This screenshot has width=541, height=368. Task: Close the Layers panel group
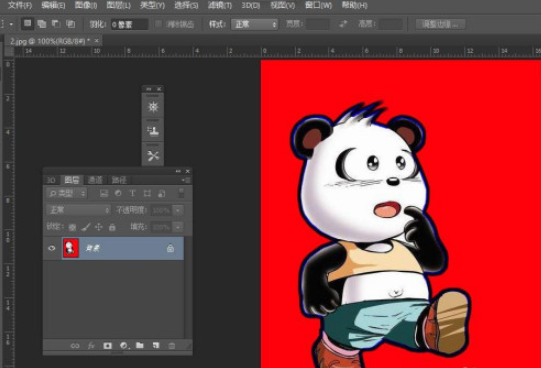(188, 171)
